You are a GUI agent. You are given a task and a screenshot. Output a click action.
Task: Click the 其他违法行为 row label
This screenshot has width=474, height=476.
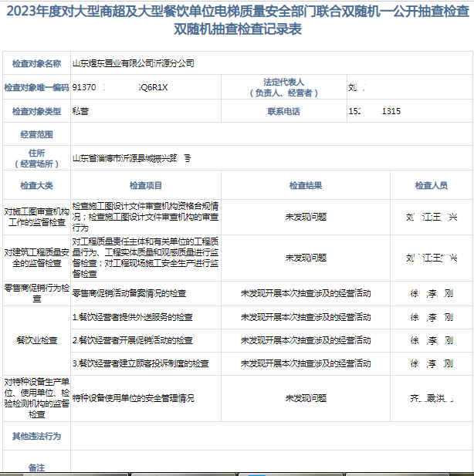36,436
